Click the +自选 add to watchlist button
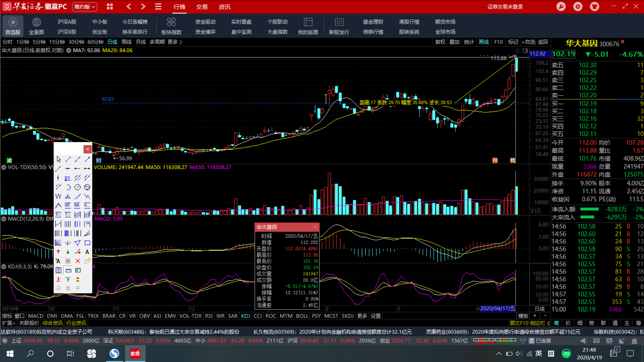Screen dimensions: 644x362 pos(528,42)
